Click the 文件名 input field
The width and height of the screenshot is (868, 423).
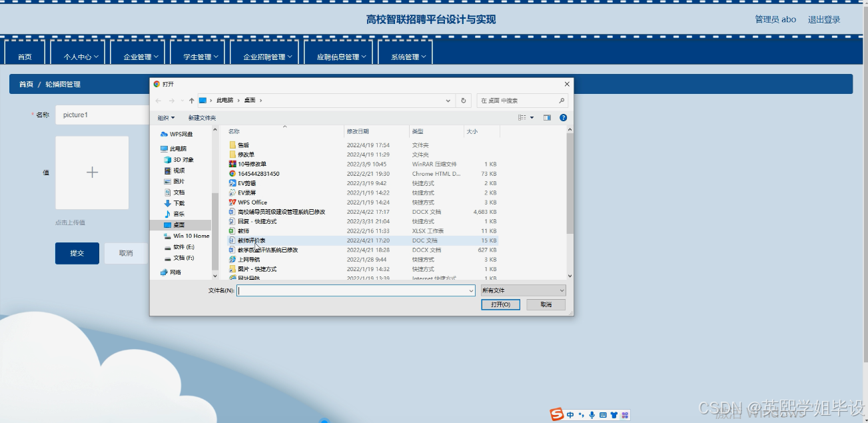pos(356,290)
